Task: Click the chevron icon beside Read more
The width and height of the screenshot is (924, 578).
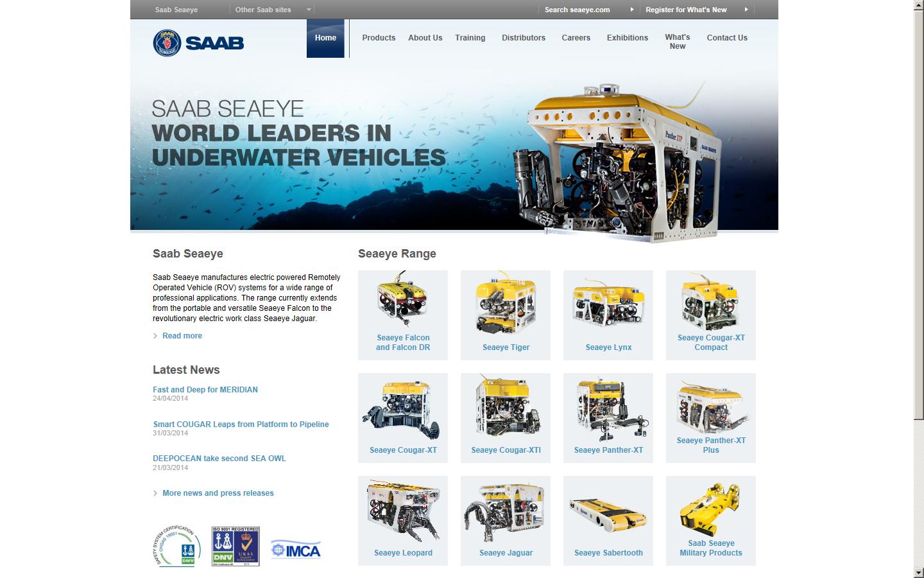Action: 155,336
